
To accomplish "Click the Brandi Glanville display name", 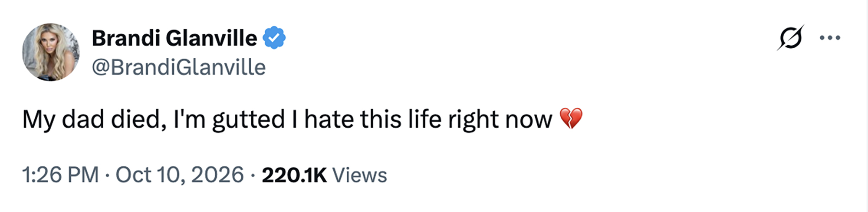I will tap(174, 38).
